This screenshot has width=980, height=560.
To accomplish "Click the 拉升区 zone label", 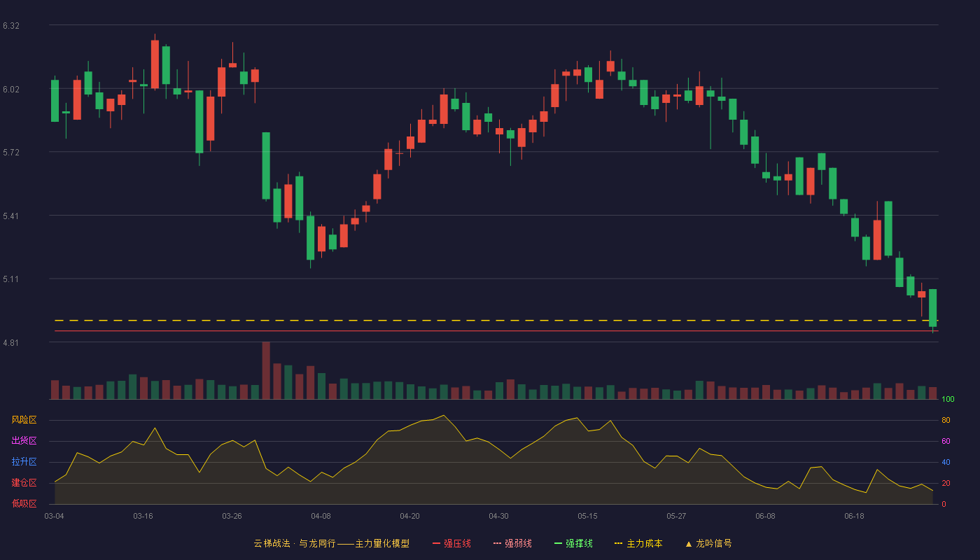I will pyautogui.click(x=24, y=462).
